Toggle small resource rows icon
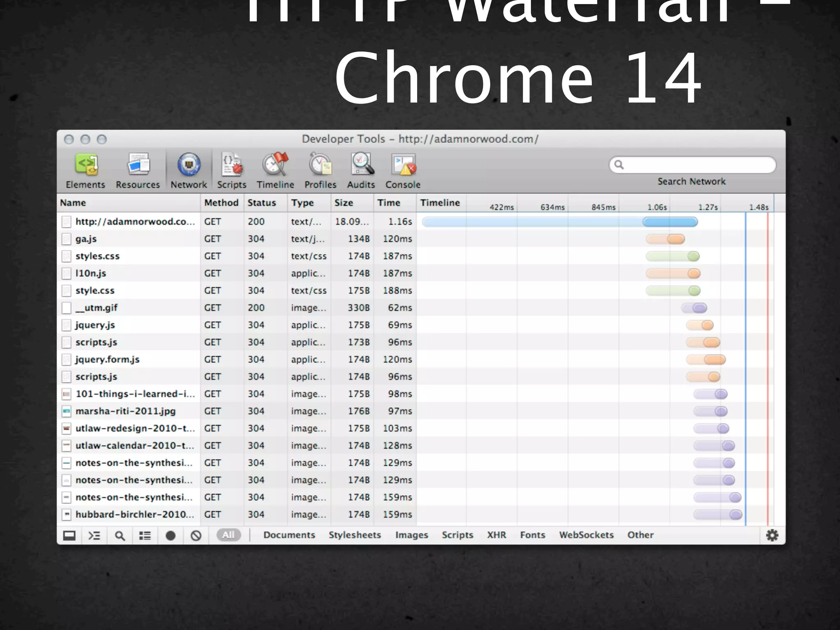Viewport: 840px width, 630px height. (145, 535)
